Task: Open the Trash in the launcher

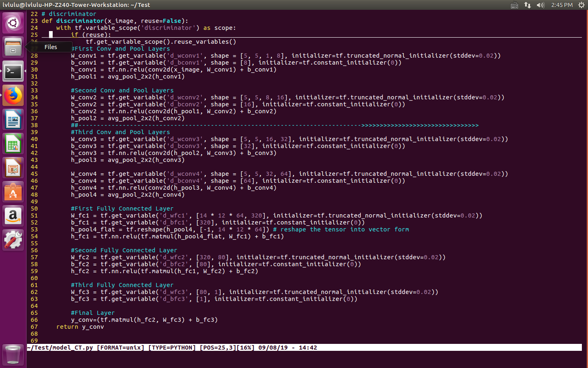Action: coord(13,355)
